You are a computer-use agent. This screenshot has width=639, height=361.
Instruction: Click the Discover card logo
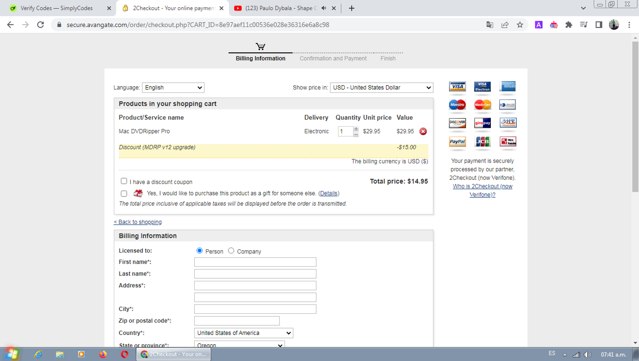(x=457, y=123)
